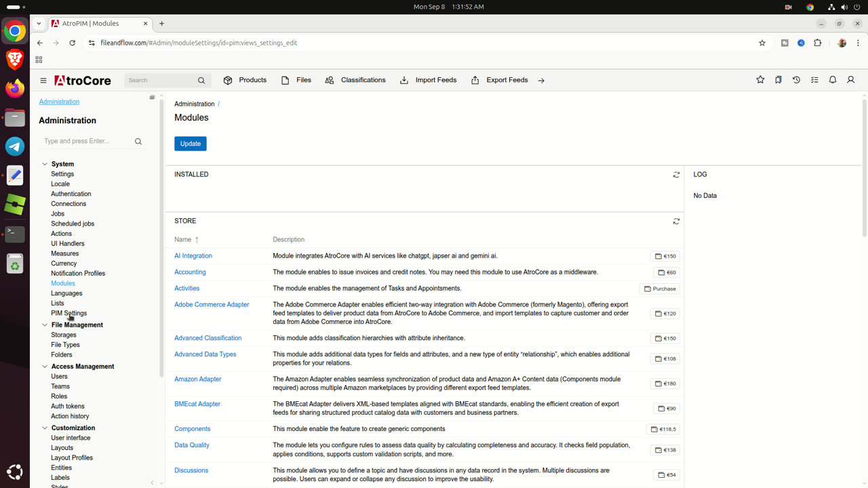
Task: Open Users under Access Management
Action: (x=59, y=376)
